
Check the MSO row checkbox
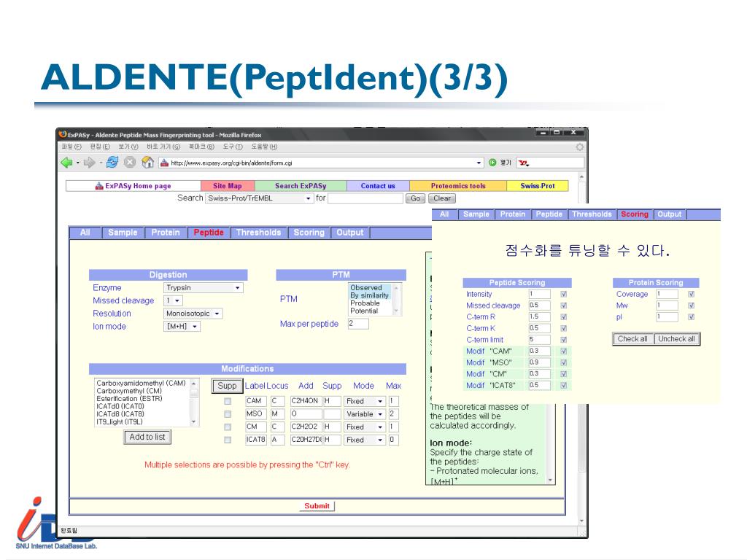228,414
